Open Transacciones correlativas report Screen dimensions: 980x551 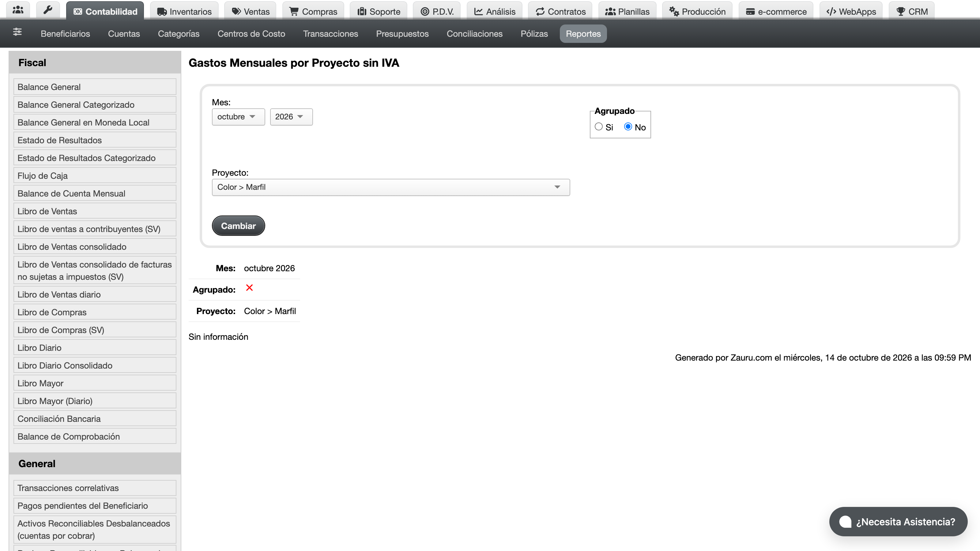pyautogui.click(x=95, y=488)
